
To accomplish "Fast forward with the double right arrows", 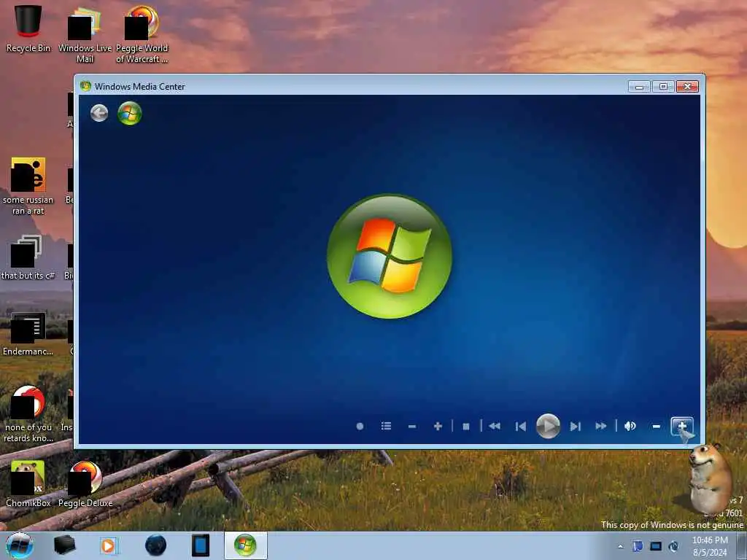I will click(601, 426).
